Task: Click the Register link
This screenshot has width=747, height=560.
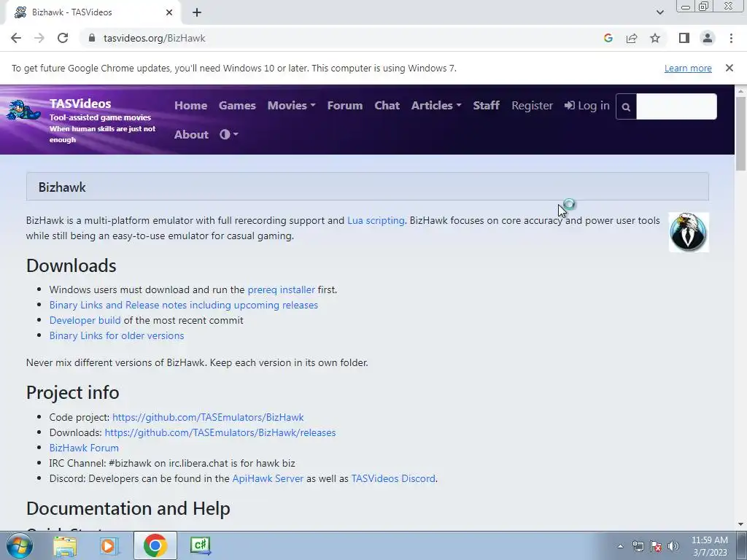Action: (532, 105)
